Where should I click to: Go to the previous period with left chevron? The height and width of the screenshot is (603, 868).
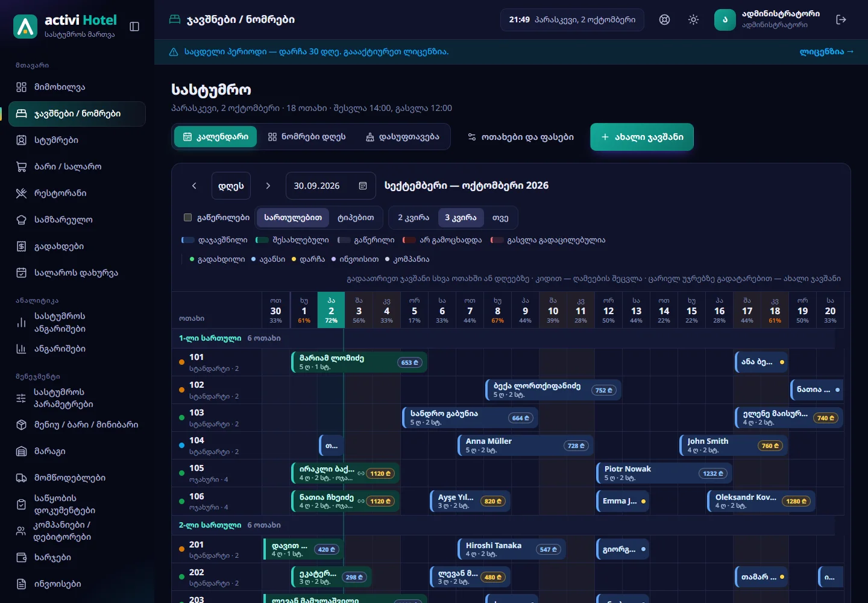tap(194, 186)
